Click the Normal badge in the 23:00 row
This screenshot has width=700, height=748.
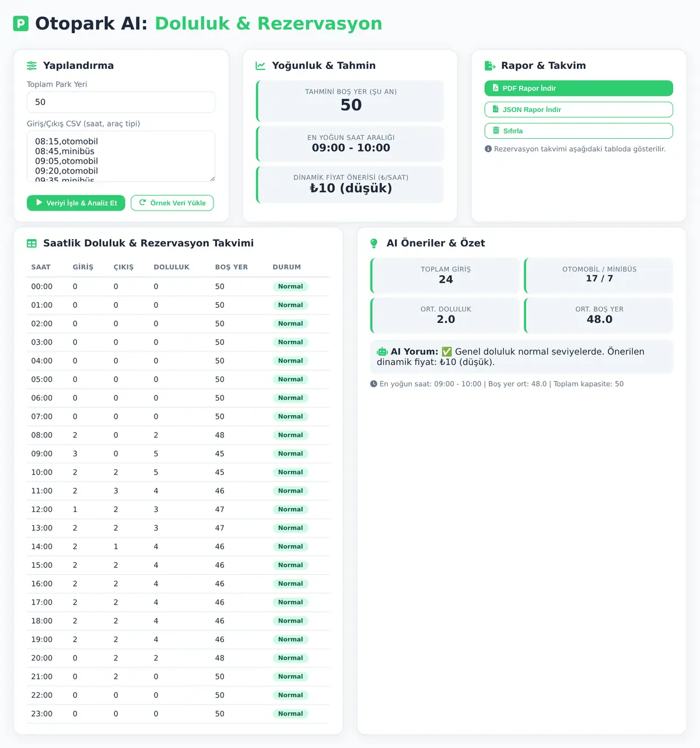coord(290,714)
